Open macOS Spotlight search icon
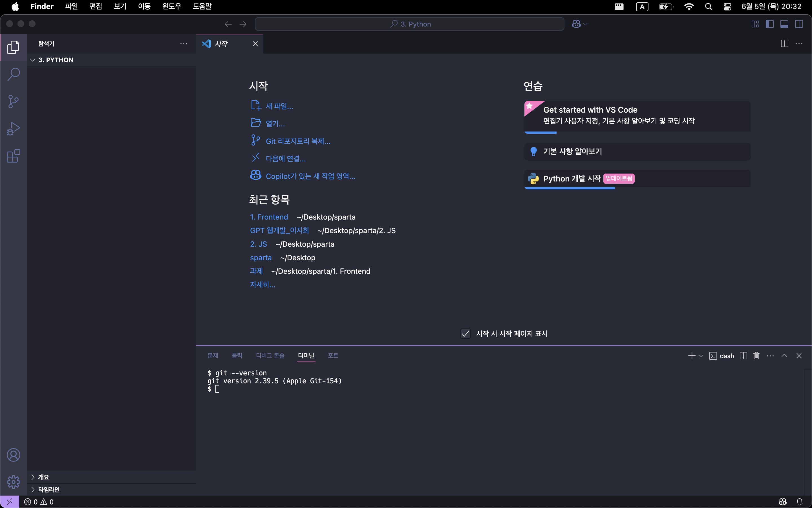 coord(708,7)
